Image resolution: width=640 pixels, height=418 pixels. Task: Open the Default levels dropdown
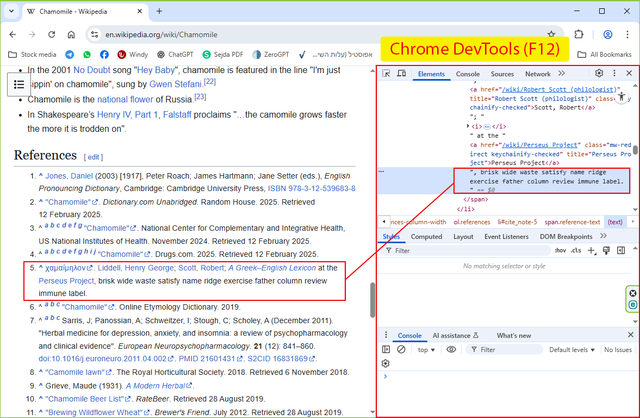pyautogui.click(x=572, y=350)
